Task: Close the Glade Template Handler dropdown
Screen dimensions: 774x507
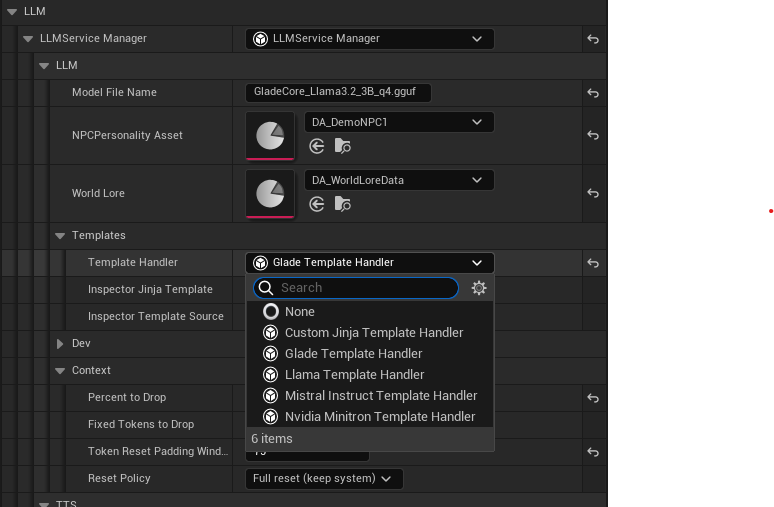Action: [370, 263]
